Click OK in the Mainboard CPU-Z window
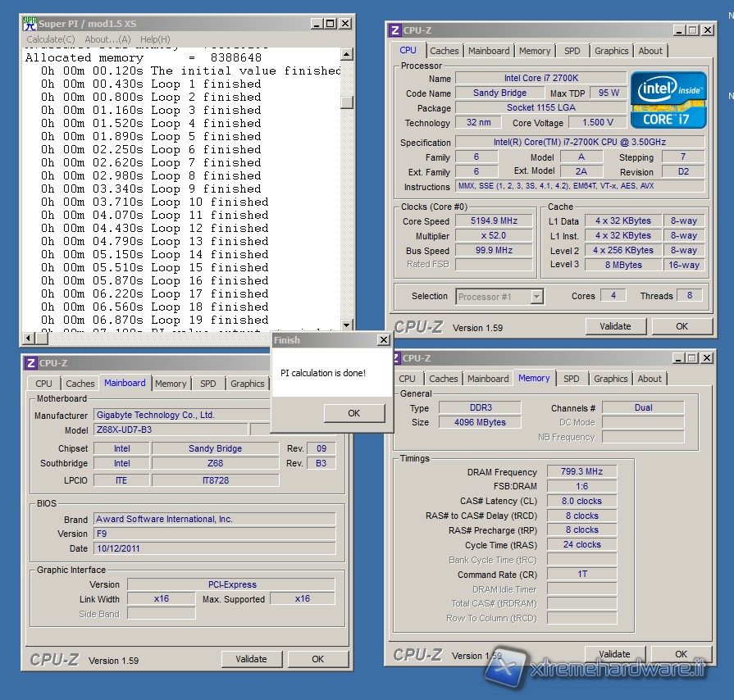Screen dimensions: 734x700 coord(317,659)
